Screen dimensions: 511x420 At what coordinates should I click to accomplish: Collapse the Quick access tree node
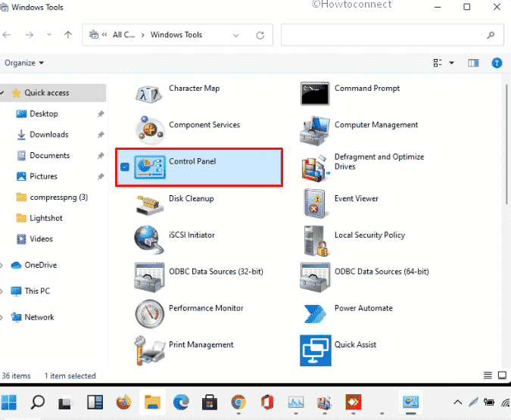(2, 93)
